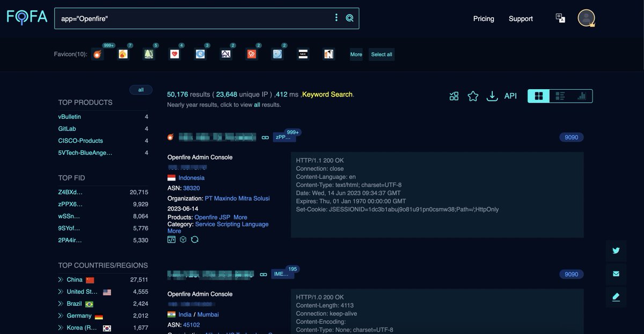Open port 9090 badge of Indonesia result
Image resolution: width=644 pixels, height=334 pixels.
572,137
